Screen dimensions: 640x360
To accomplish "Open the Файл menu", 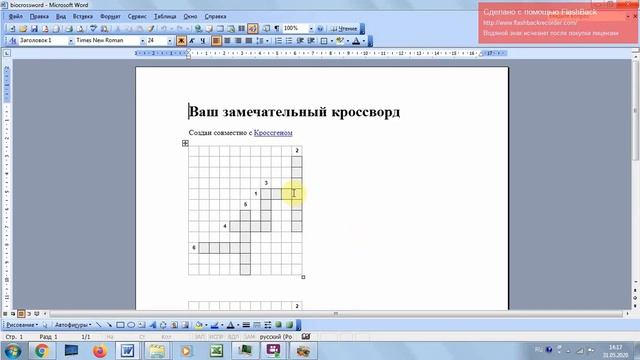I will tap(16, 16).
